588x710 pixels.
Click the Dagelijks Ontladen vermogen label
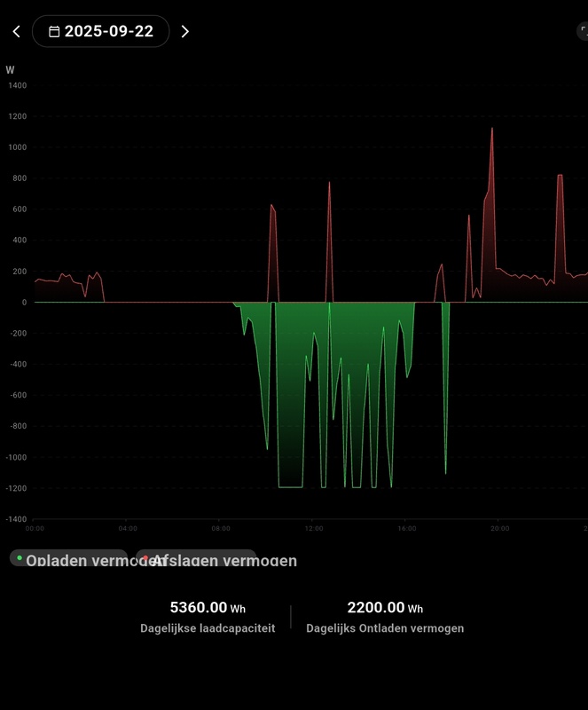pos(385,628)
